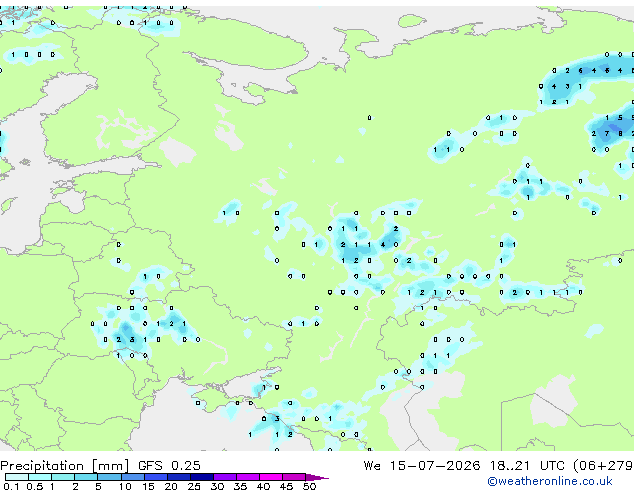Click the 45–50 mm legend swatch
634x490 pixels.
coord(294,477)
